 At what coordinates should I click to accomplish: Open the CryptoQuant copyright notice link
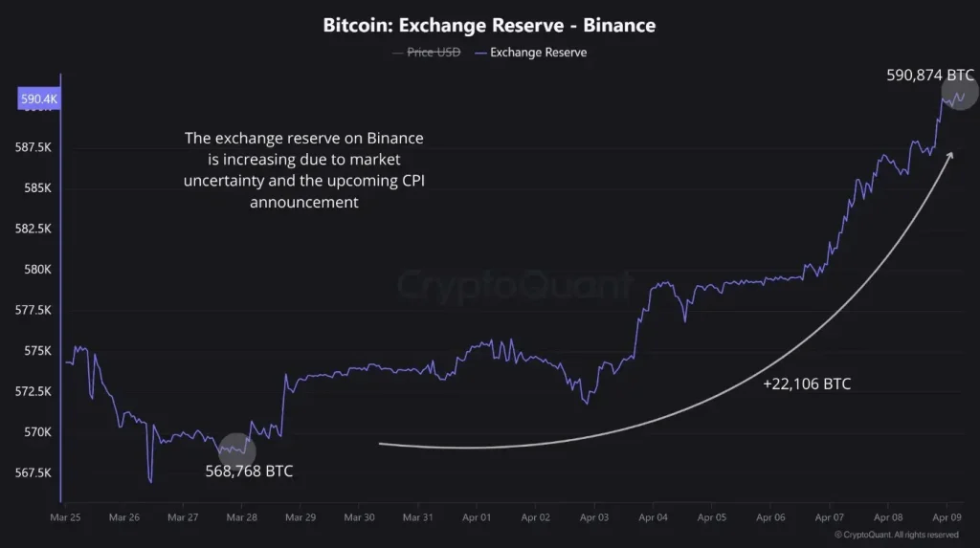pyautogui.click(x=896, y=535)
